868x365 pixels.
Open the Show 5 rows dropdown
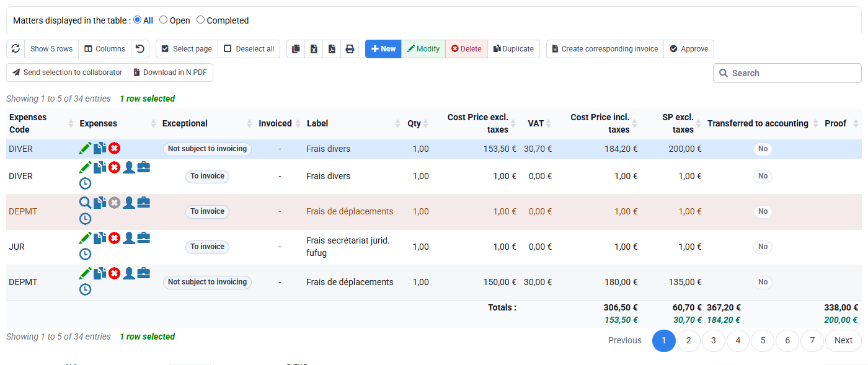51,49
